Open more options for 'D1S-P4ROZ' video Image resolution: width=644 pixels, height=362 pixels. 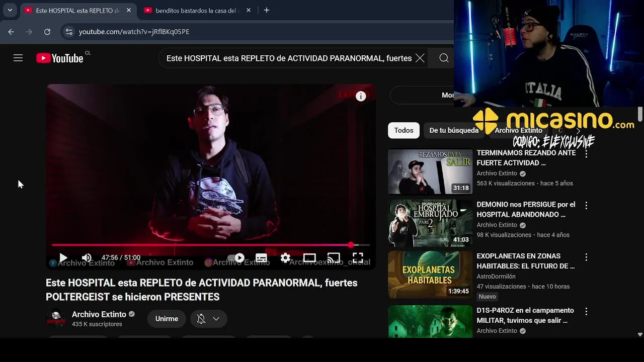586,311
